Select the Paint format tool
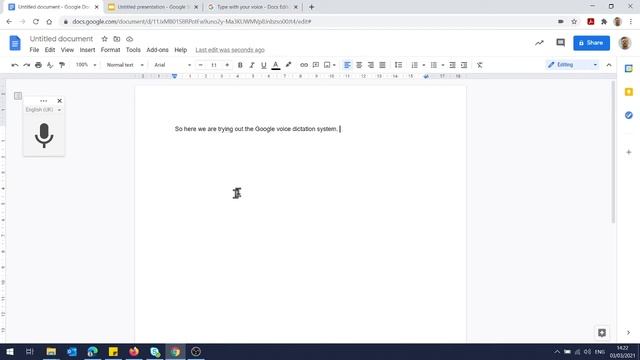Viewport: 640px width, 360px height. [62, 65]
